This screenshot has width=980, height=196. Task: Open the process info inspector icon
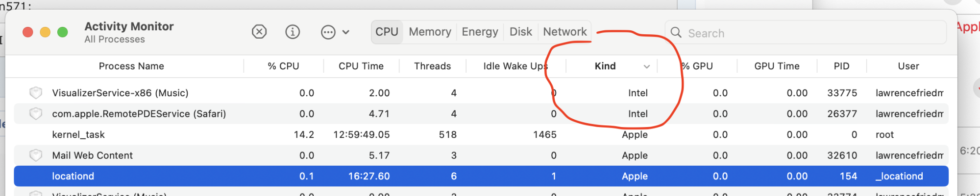coord(293,32)
